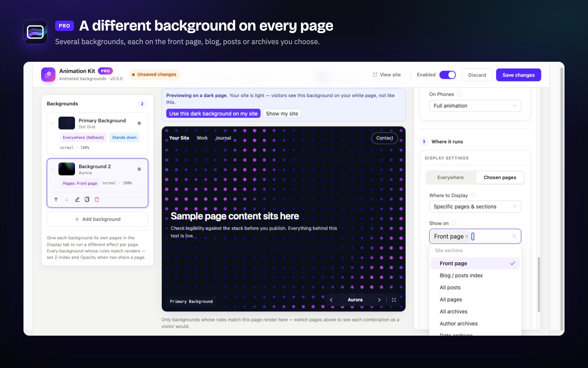The image size is (588, 368).
Task: Select the Chosen pages display option
Action: [500, 177]
